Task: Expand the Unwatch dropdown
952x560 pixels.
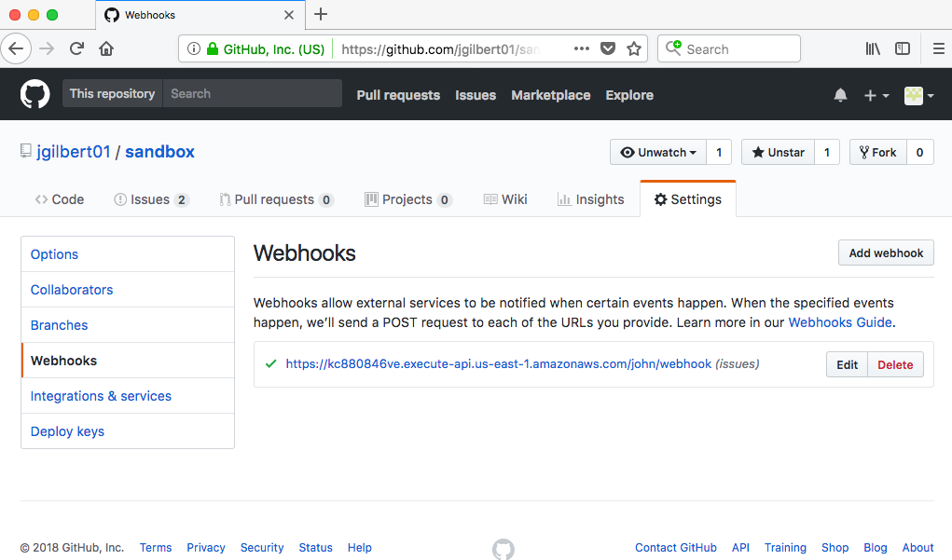Action: coord(658,152)
